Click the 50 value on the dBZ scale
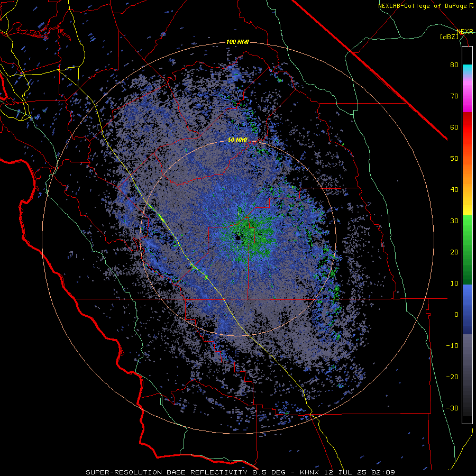 pyautogui.click(x=454, y=159)
